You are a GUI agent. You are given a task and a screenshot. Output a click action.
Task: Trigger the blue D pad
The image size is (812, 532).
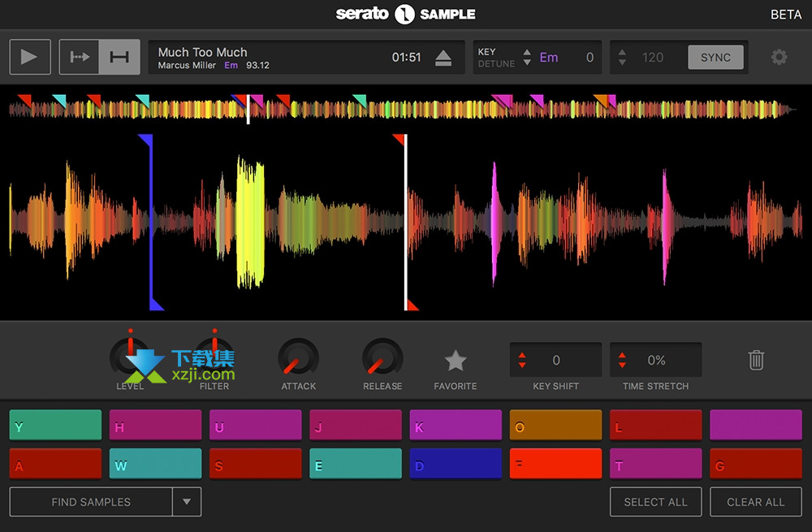pyautogui.click(x=456, y=464)
